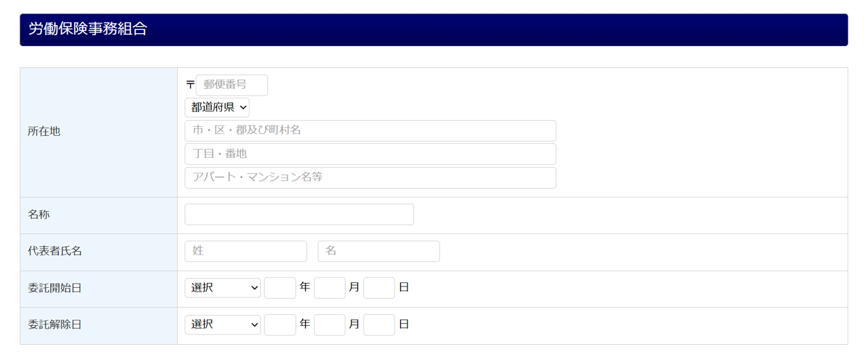Click the 委託開始日 day field

click(x=379, y=288)
